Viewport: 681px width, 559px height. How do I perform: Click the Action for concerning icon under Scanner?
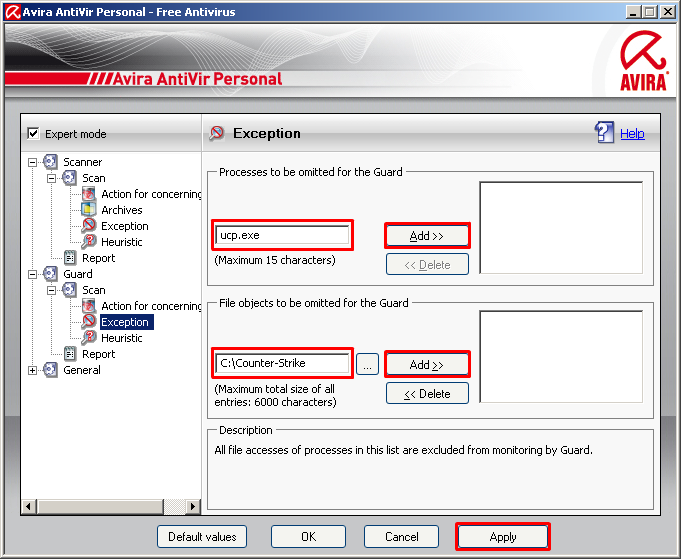coord(89,194)
